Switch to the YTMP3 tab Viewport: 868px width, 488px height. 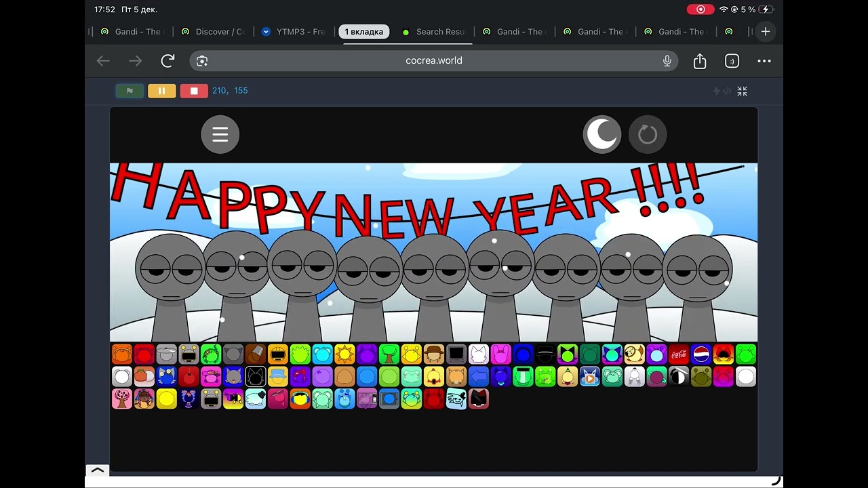pyautogui.click(x=294, y=32)
